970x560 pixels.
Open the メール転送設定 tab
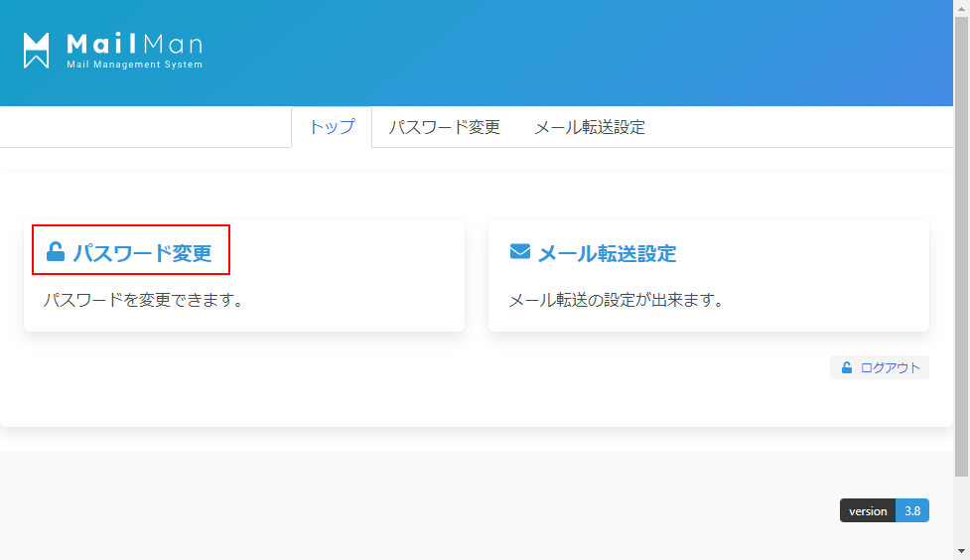(590, 127)
